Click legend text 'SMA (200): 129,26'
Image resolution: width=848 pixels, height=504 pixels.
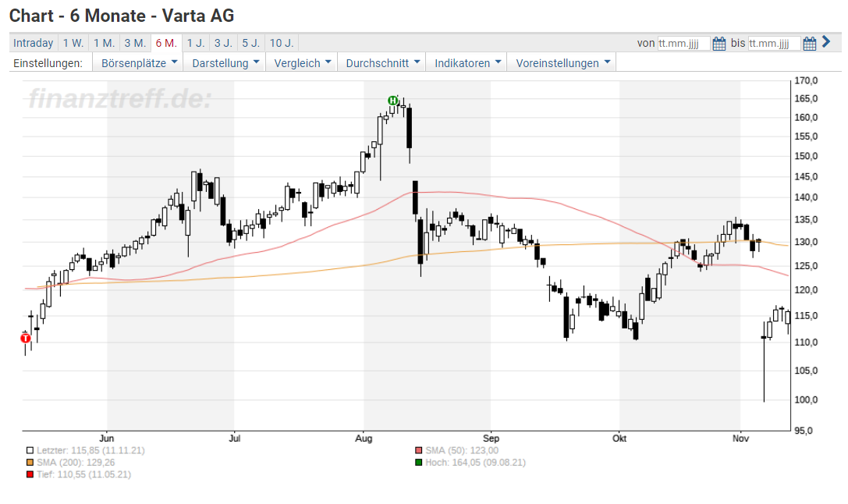coord(76,463)
